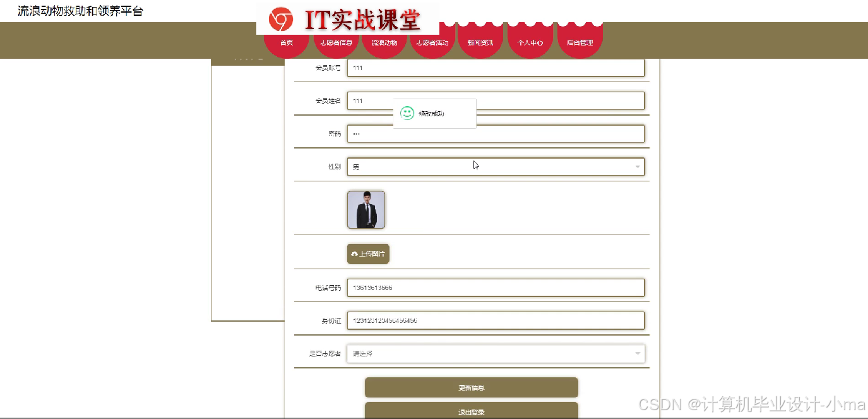Click the 上传图片 upload button
Viewport: 868px width, 419px height.
coord(368,254)
